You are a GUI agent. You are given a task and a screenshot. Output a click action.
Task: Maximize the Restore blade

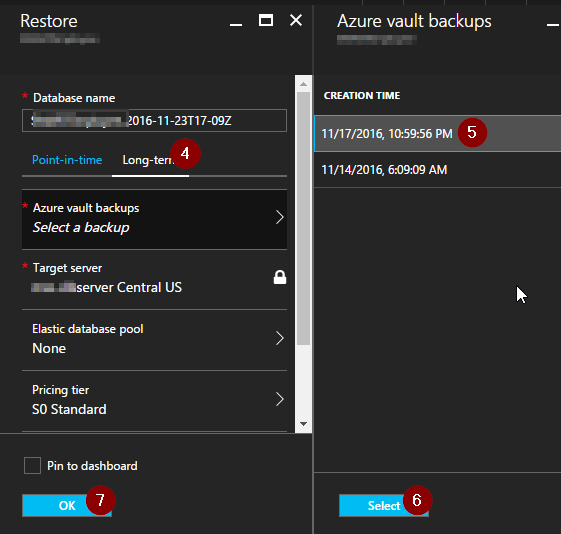tap(266, 20)
